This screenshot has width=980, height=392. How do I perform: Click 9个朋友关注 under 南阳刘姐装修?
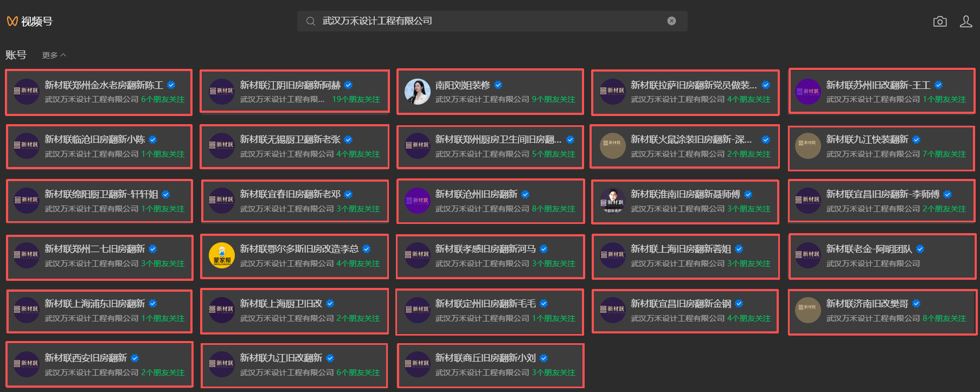coord(553,99)
